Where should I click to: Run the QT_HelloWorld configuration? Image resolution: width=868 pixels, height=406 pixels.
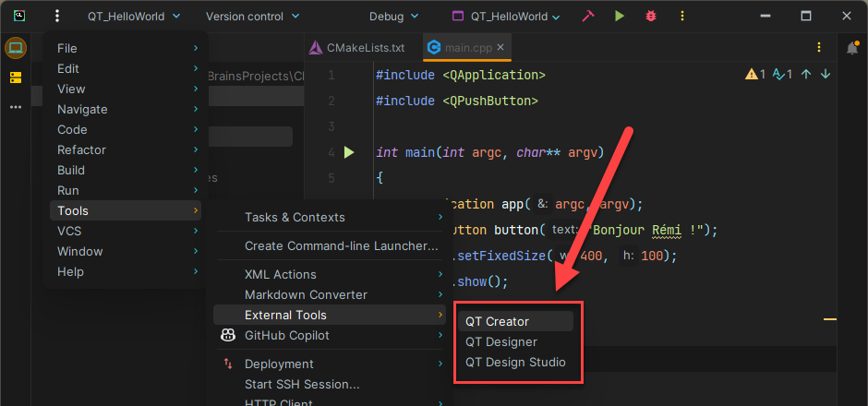pyautogui.click(x=620, y=16)
